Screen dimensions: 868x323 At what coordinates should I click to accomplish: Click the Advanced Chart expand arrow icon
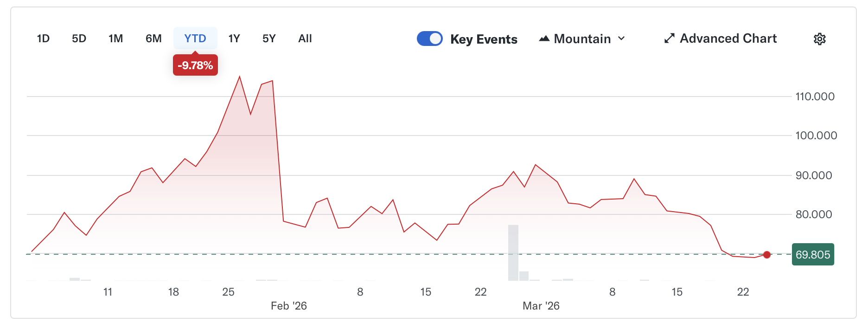click(669, 39)
